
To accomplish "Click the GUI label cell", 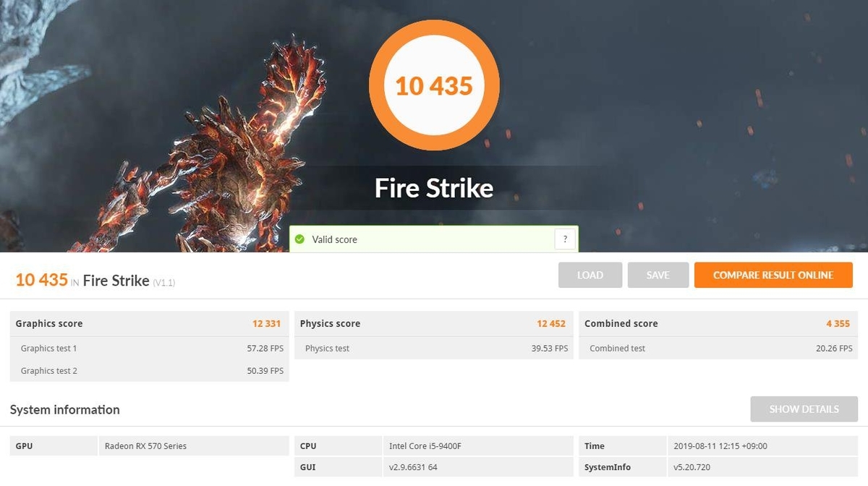I will pos(338,467).
